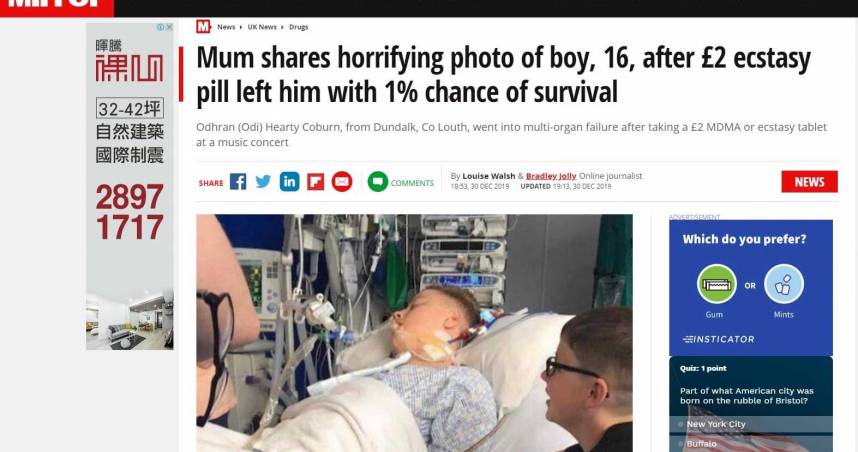Viewport: 858px width, 452px height.
Task: Share article on Flipboard
Action: pyautogui.click(x=315, y=182)
